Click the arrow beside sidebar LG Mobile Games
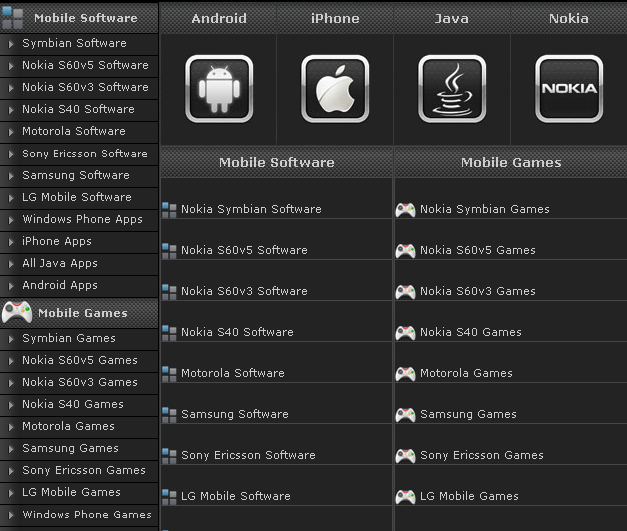Image resolution: width=627 pixels, height=531 pixels. (11, 493)
